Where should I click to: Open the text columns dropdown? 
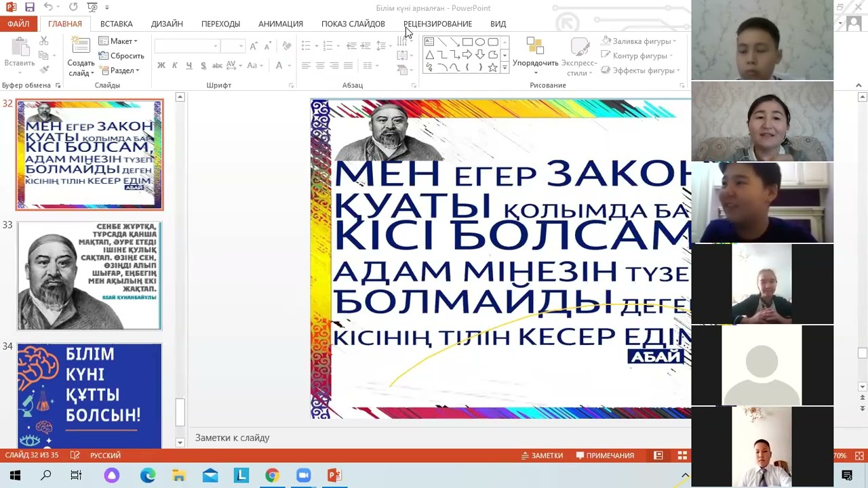pyautogui.click(x=370, y=66)
